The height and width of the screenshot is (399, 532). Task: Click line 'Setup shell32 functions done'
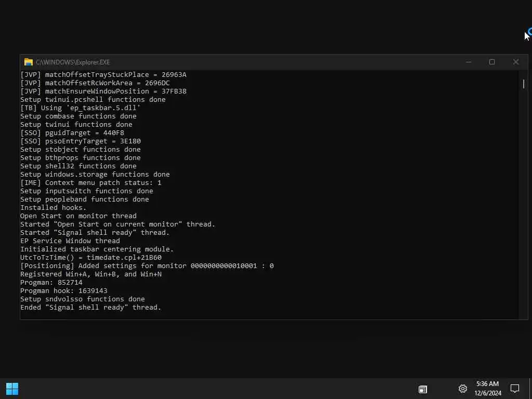tap(78, 166)
